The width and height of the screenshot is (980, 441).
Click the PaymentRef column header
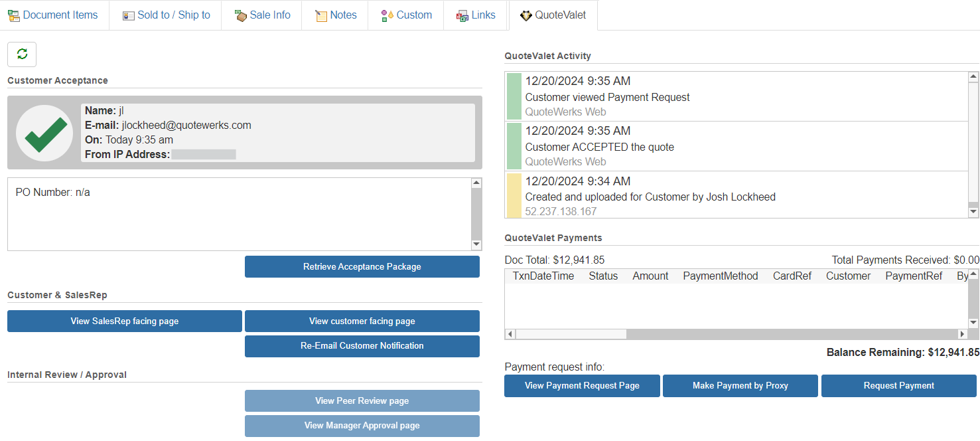tap(914, 276)
